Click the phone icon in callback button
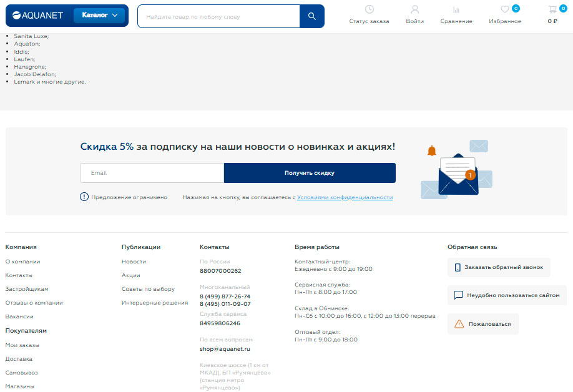 [x=458, y=267]
